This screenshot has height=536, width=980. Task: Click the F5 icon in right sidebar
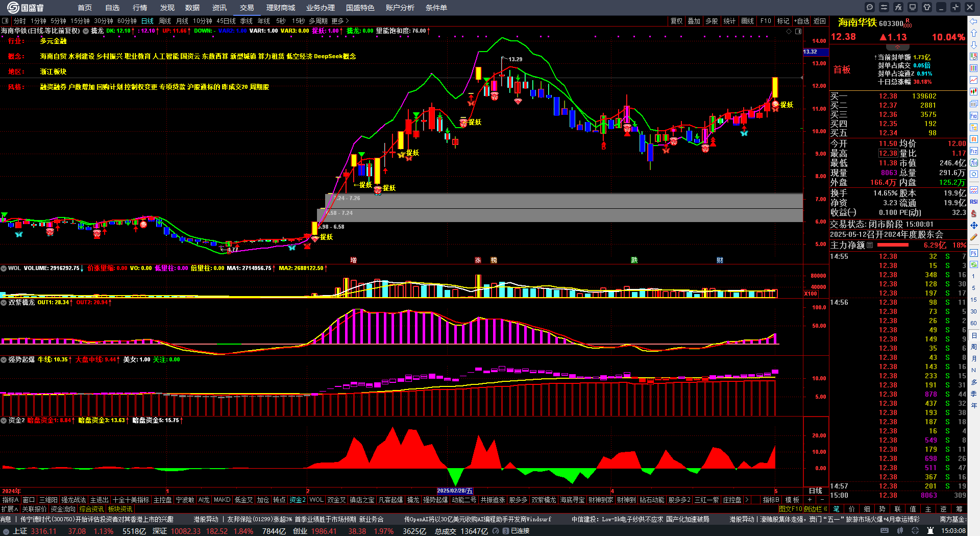[x=974, y=253]
